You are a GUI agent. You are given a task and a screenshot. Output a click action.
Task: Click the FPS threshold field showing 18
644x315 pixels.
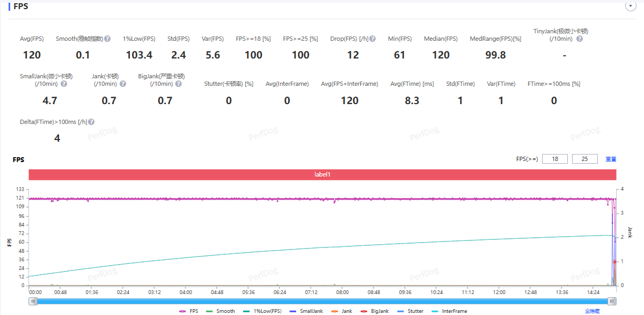555,159
